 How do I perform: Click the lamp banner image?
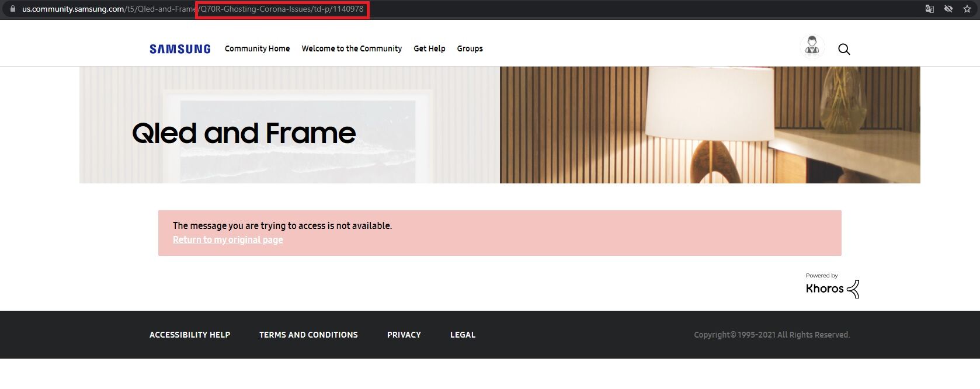point(710,125)
